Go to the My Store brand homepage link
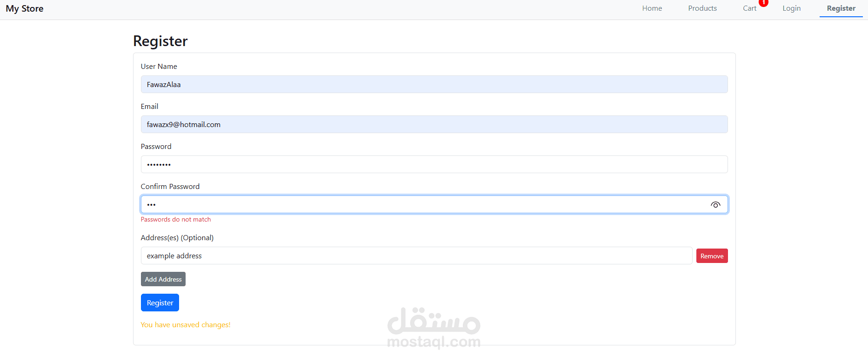The height and width of the screenshot is (357, 868). (x=25, y=9)
